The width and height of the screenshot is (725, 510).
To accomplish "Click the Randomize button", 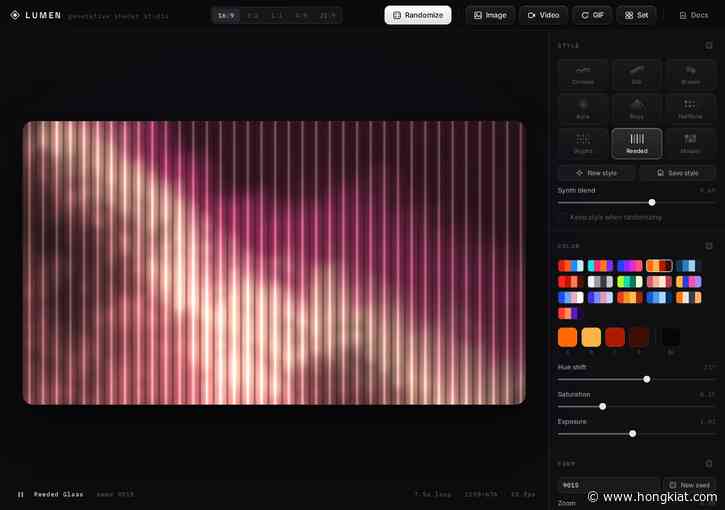I will pyautogui.click(x=418, y=15).
